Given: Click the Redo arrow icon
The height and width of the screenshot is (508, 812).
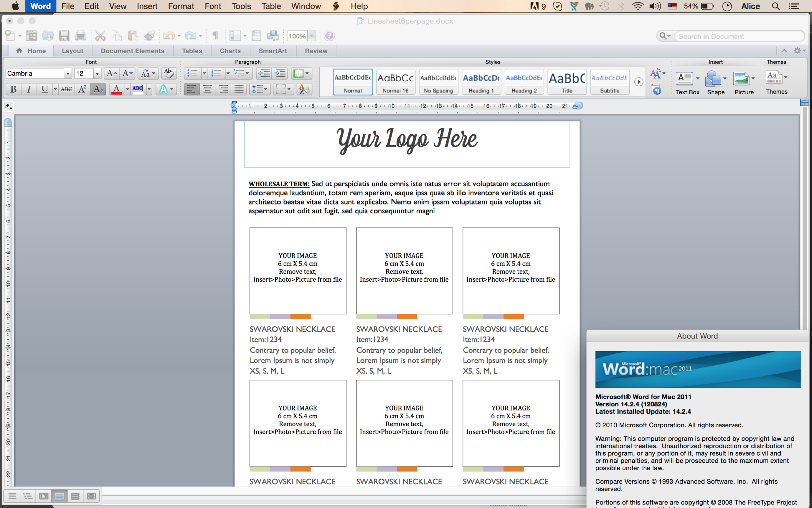Looking at the screenshot, I should 191,36.
